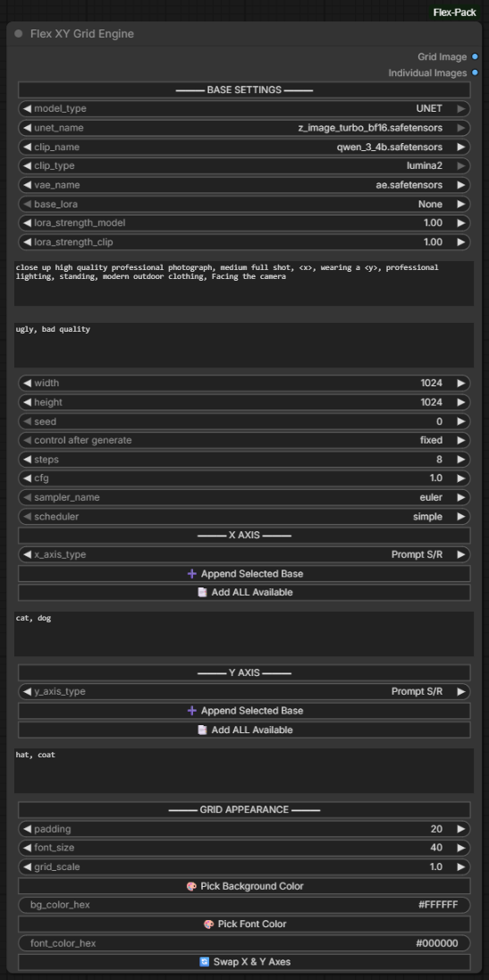Open scheduler dropdown showing simple
The height and width of the screenshot is (980, 489).
pyautogui.click(x=244, y=516)
